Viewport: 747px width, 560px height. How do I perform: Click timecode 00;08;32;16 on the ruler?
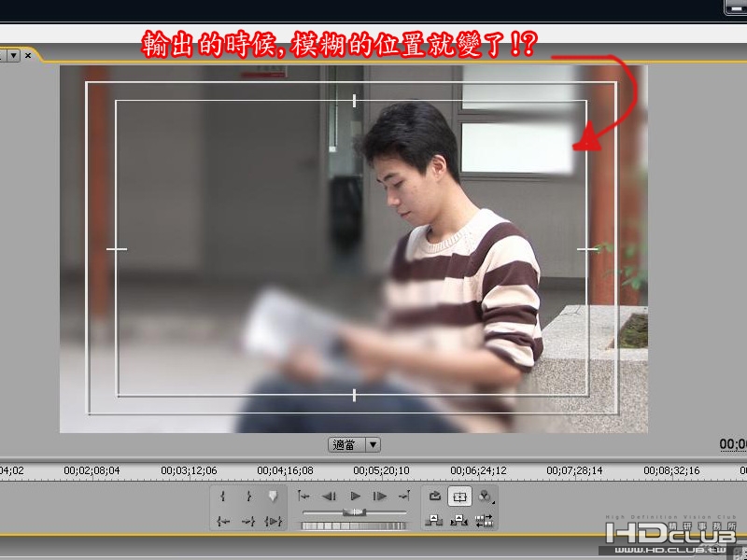[x=671, y=470]
